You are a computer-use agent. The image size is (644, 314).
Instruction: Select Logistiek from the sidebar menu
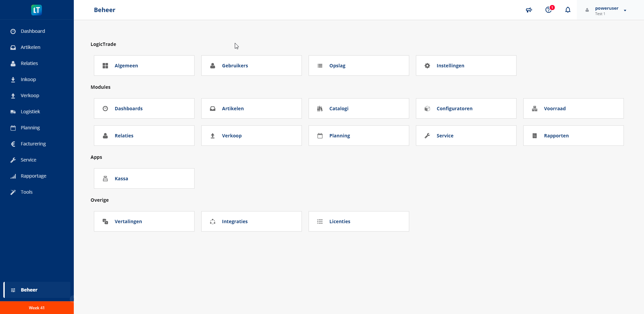click(x=30, y=112)
